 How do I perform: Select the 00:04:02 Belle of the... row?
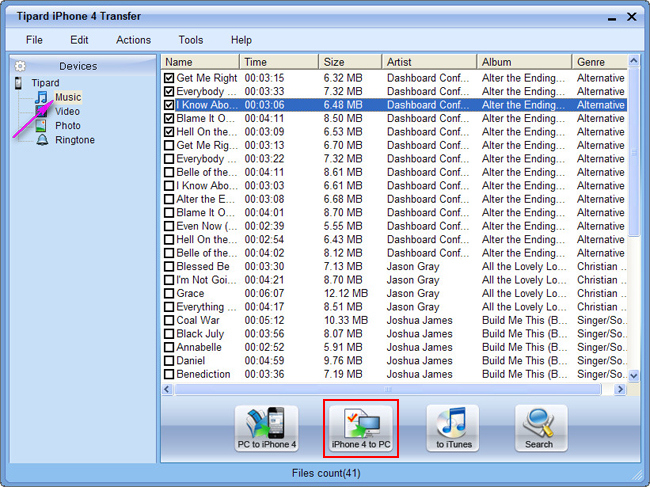394,253
